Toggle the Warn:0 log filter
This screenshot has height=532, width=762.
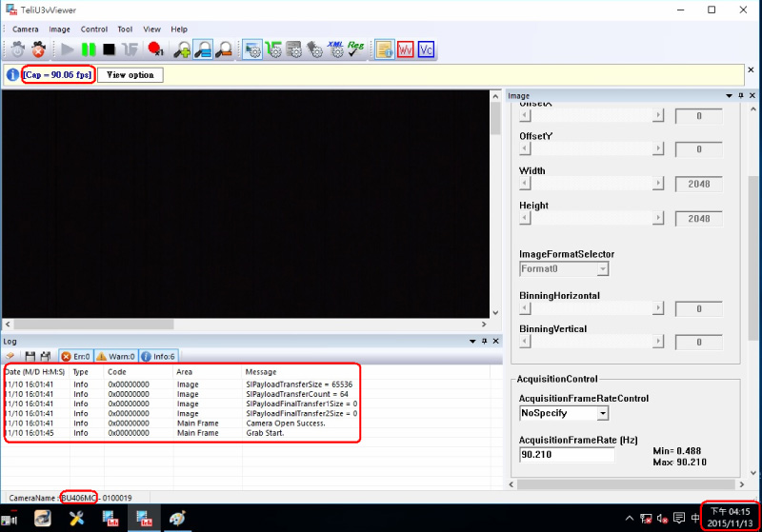(115, 356)
